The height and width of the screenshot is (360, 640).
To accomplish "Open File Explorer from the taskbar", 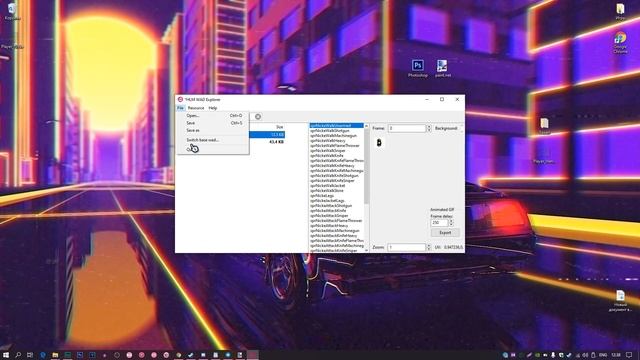I will 55,355.
